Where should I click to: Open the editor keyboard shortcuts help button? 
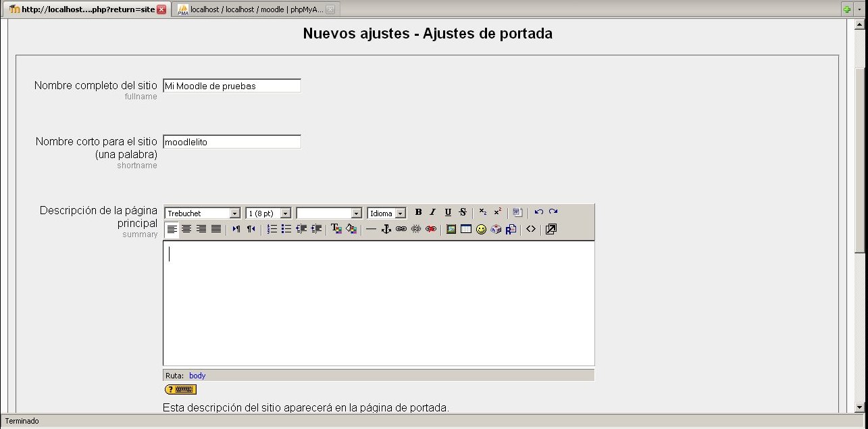tap(180, 390)
